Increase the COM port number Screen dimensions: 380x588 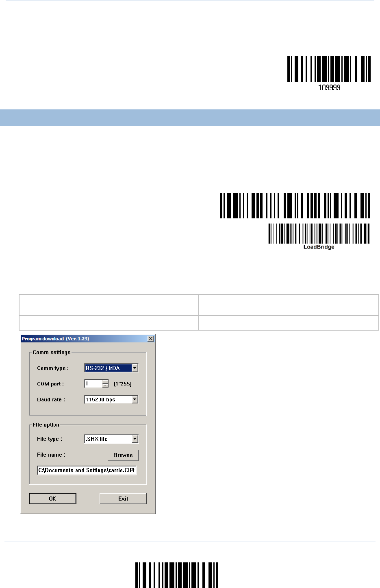coord(106,382)
